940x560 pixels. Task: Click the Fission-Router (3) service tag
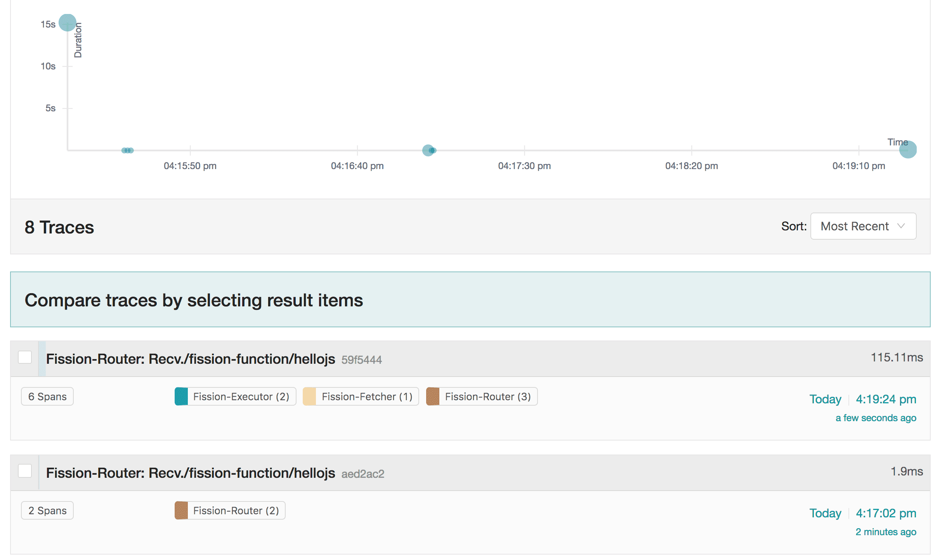(487, 396)
